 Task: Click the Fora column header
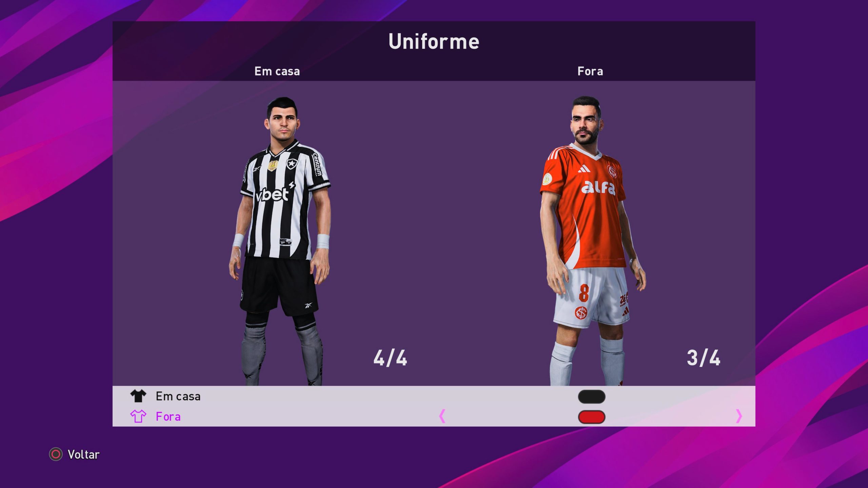pyautogui.click(x=590, y=71)
